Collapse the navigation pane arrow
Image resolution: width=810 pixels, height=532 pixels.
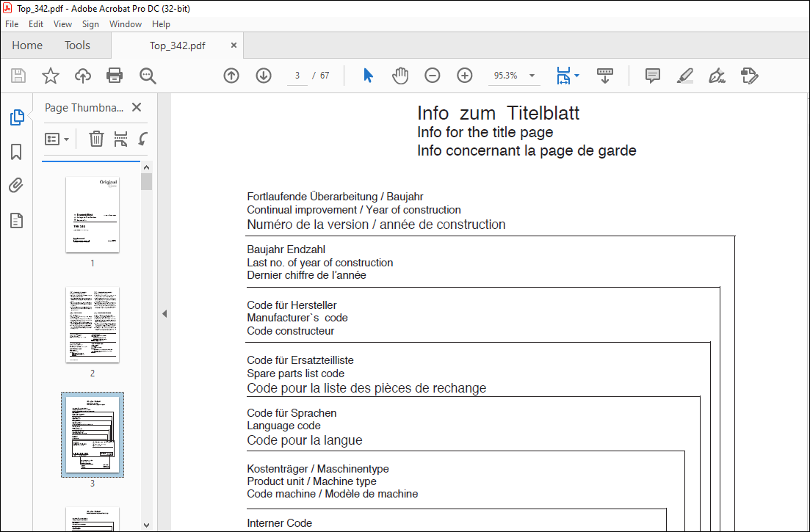click(164, 313)
